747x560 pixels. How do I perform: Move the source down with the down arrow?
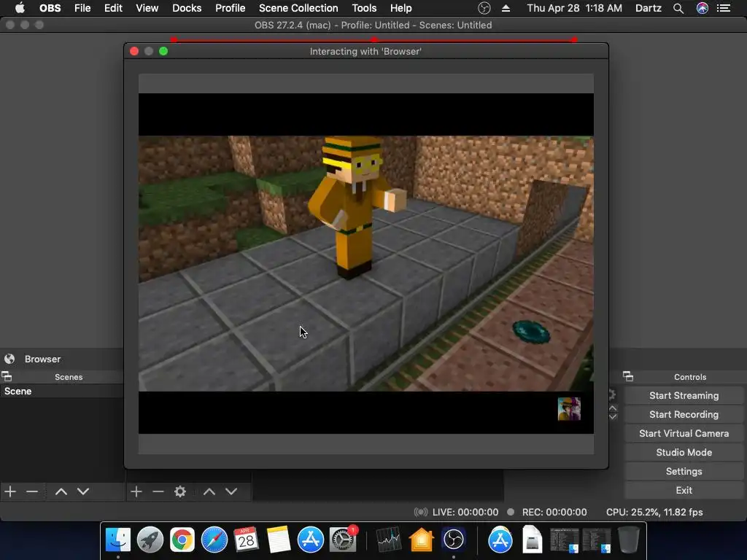231,491
